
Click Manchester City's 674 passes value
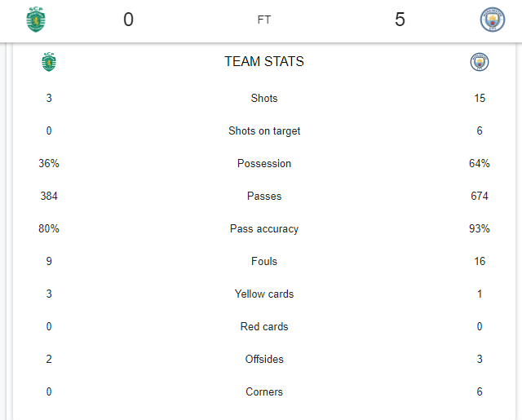coord(480,196)
